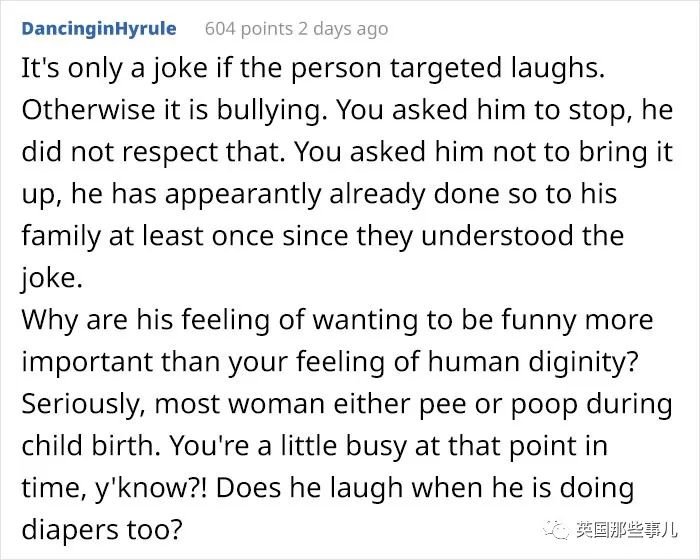Open the DancinginHyrule user profile link
The image size is (700, 560).
tap(99, 29)
